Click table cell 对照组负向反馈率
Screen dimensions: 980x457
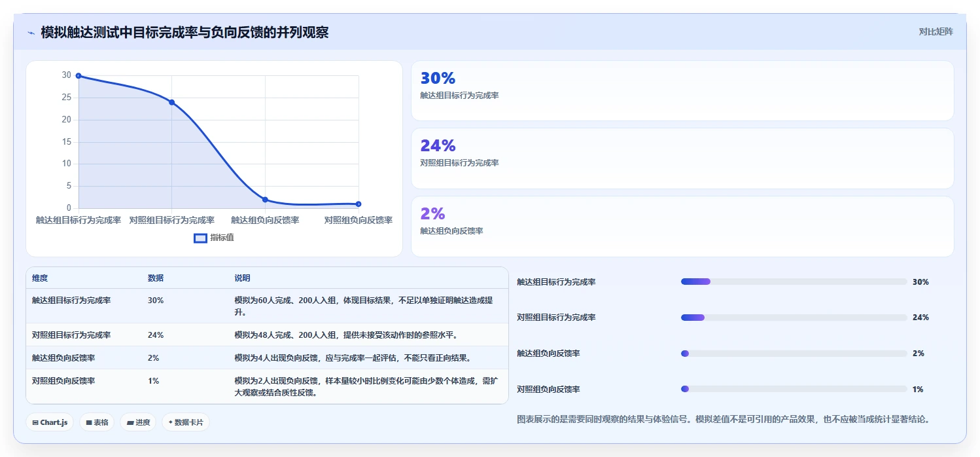[63, 380]
